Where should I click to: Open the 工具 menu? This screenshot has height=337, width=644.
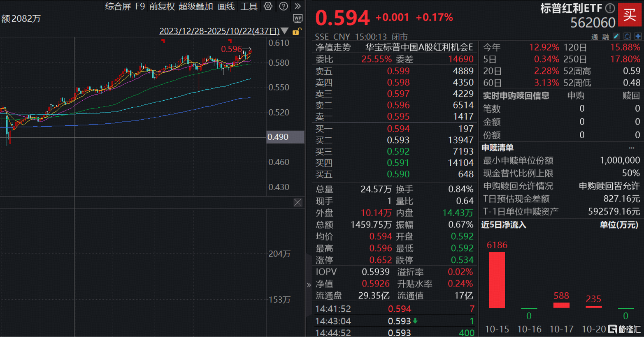(249, 6)
